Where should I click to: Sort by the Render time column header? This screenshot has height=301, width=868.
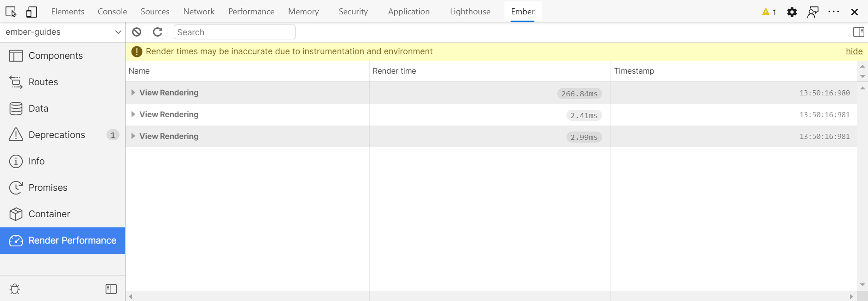[394, 71]
